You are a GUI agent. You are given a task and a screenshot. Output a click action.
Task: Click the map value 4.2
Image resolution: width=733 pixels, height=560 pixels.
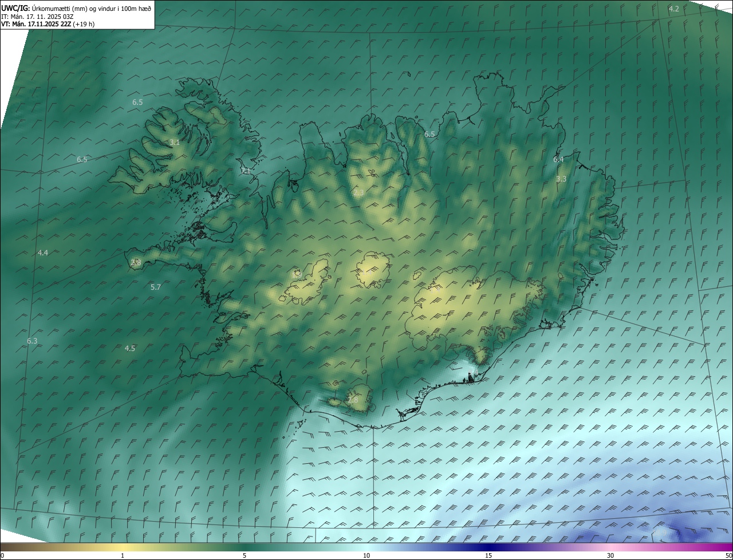click(674, 9)
